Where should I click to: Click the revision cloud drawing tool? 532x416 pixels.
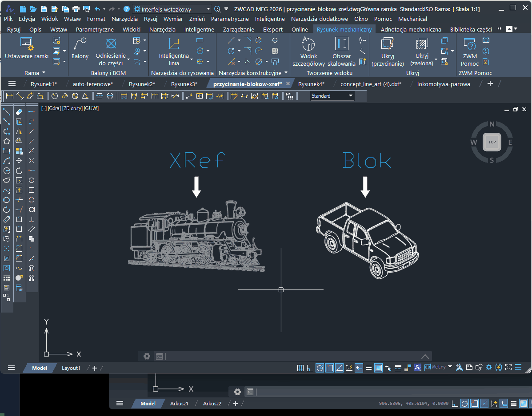point(7,180)
